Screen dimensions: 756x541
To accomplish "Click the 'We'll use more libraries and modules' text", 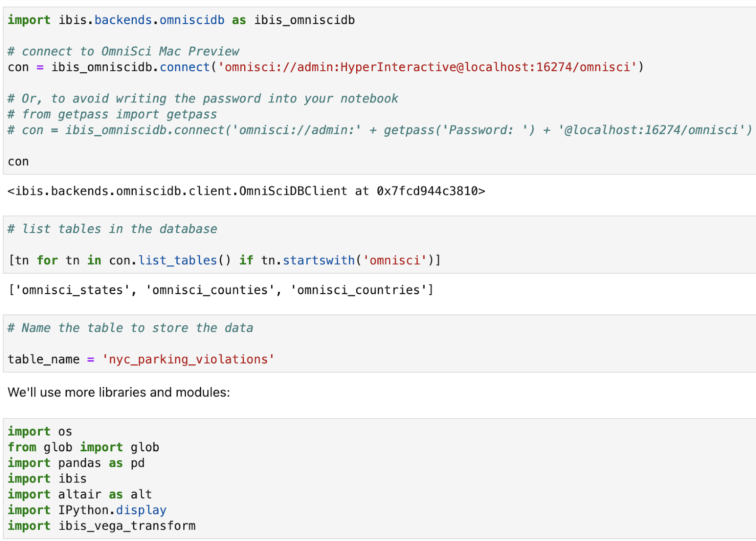I will click(x=119, y=393).
